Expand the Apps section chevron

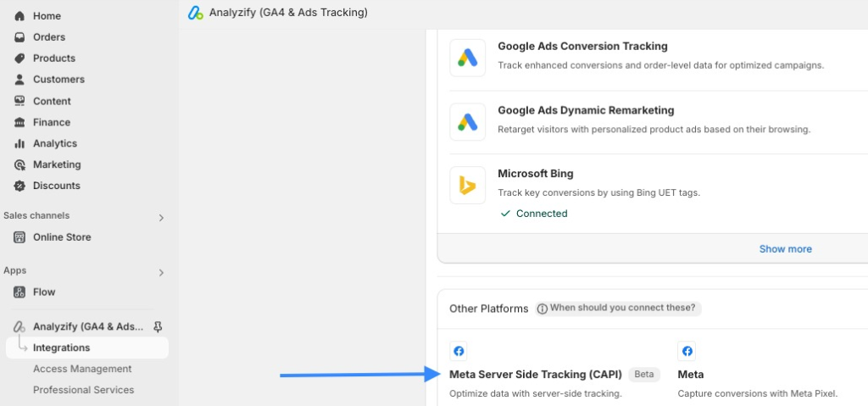coord(161,273)
